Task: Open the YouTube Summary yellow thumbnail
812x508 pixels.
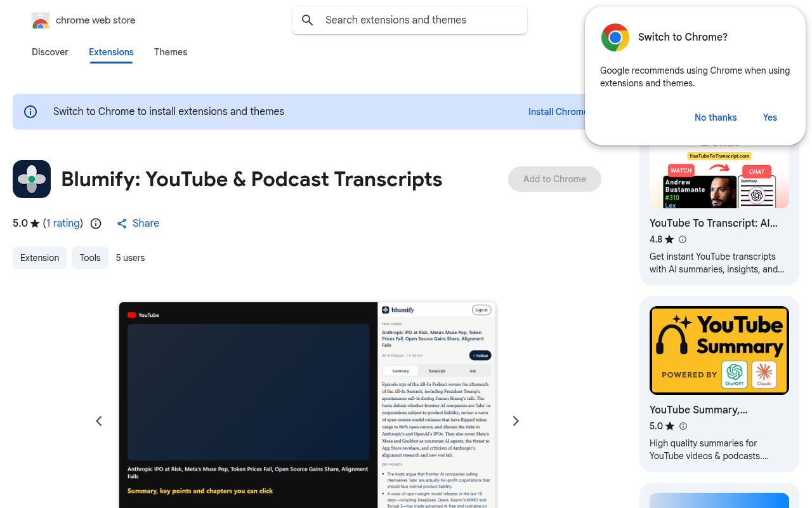Action: pyautogui.click(x=719, y=351)
